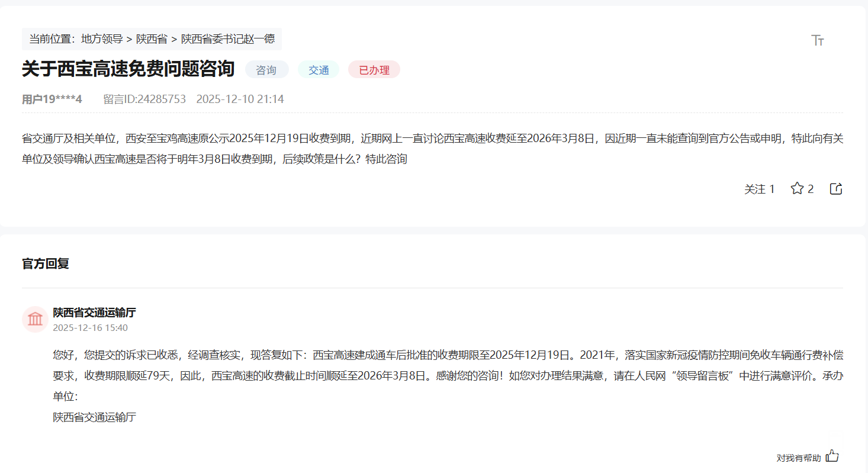Click the username 用户19****4
Image resolution: width=868 pixels, height=473 pixels.
52,99
